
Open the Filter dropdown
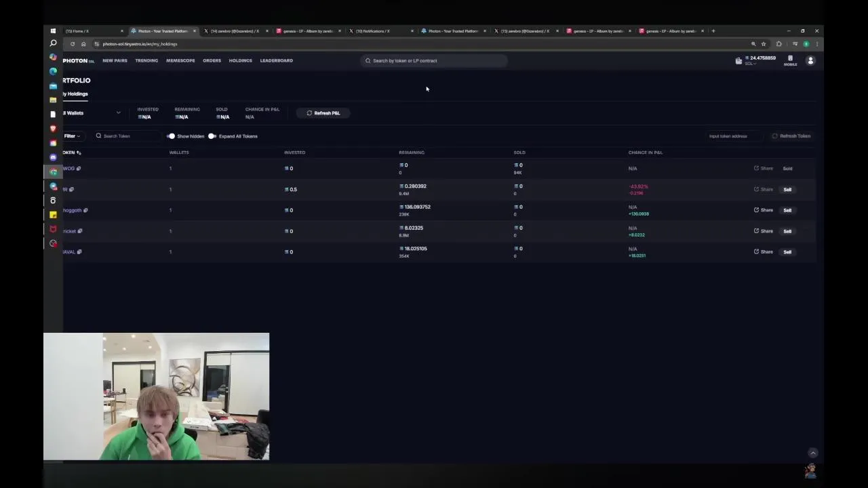tap(72, 136)
